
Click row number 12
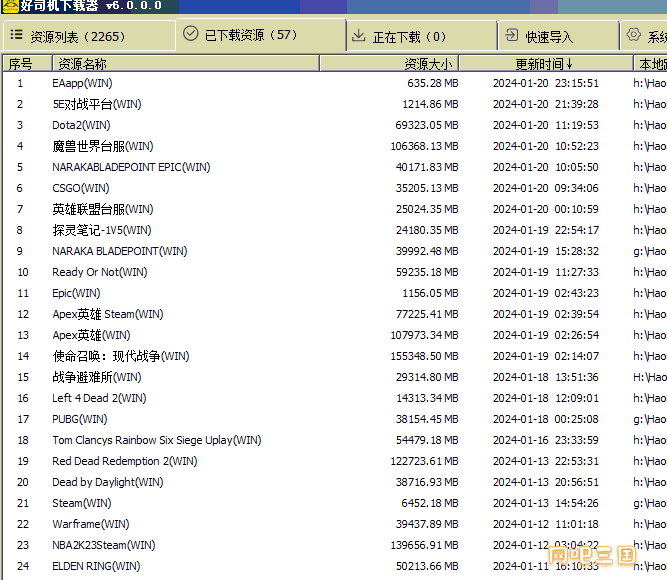point(23,314)
